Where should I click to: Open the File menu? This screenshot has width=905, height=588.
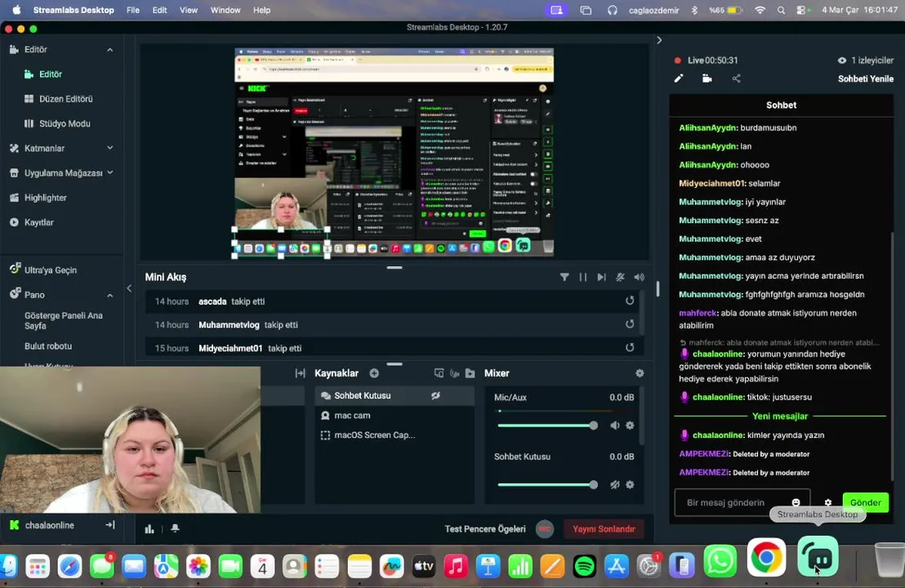click(133, 10)
